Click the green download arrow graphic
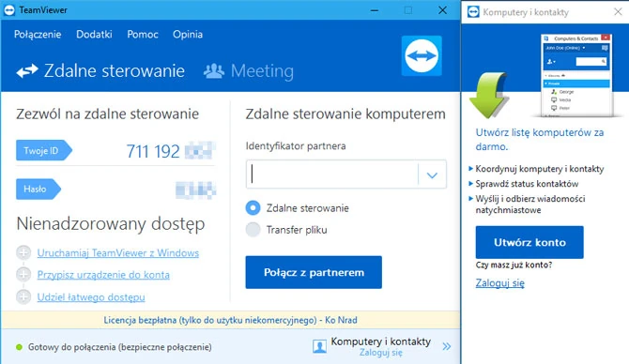Image resolution: width=629 pixels, height=364 pixels. coord(488,96)
